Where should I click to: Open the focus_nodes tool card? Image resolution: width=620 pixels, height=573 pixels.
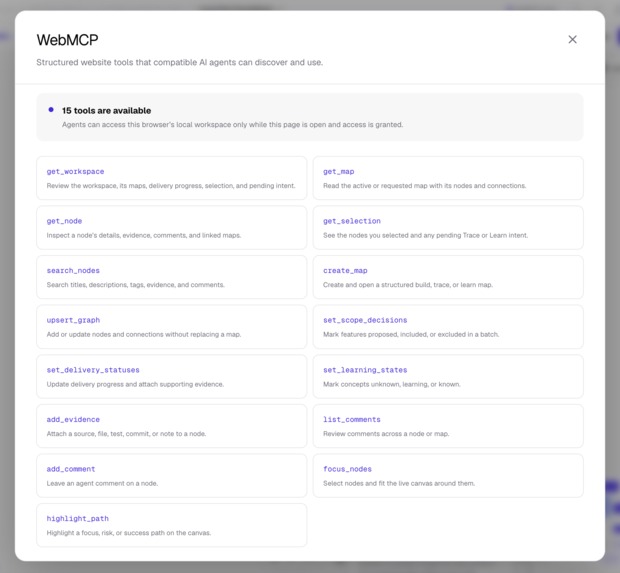point(448,475)
